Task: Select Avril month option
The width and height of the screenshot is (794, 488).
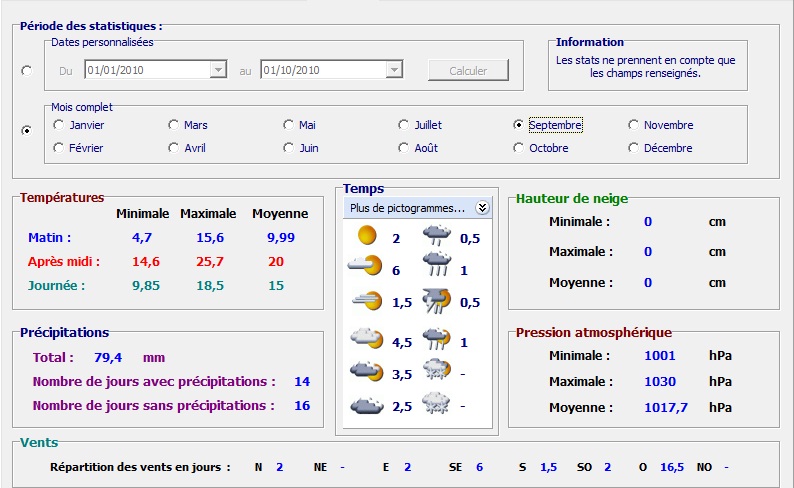Action: point(187,148)
